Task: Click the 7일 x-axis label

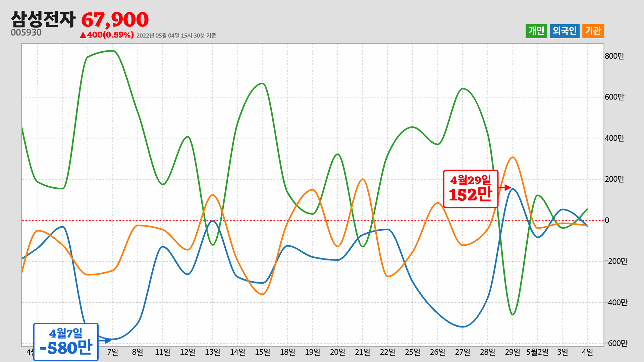Action: point(113,352)
